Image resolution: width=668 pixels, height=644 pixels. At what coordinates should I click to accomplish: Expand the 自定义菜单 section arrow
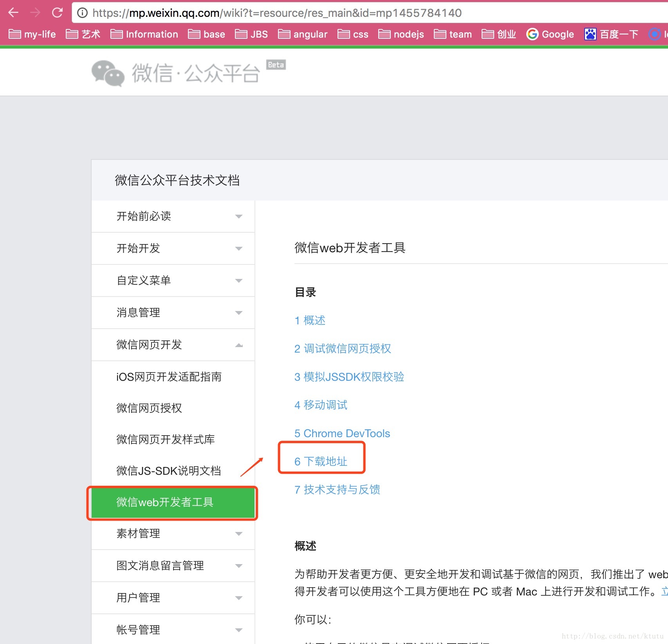[239, 281]
